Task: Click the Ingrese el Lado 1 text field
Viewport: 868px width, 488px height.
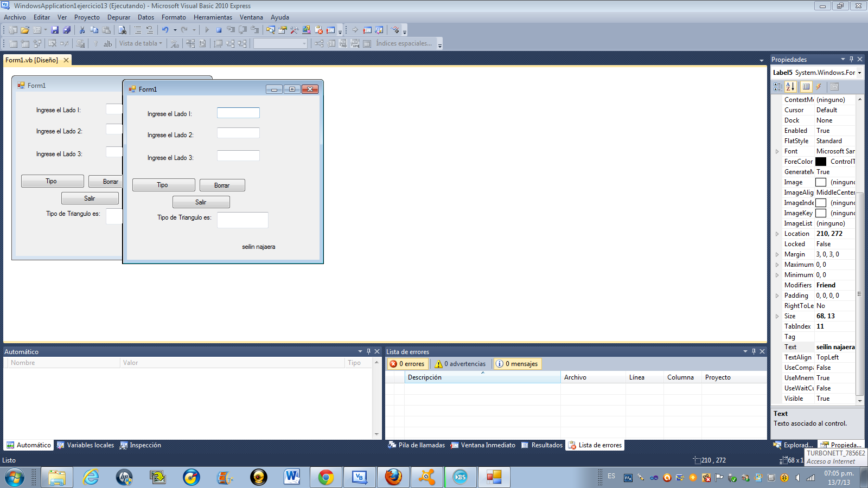Action: point(238,112)
